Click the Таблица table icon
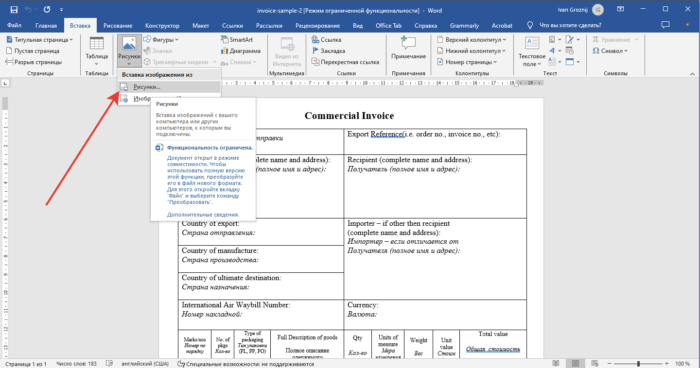Viewport: 700px width, 368px height. (x=96, y=44)
